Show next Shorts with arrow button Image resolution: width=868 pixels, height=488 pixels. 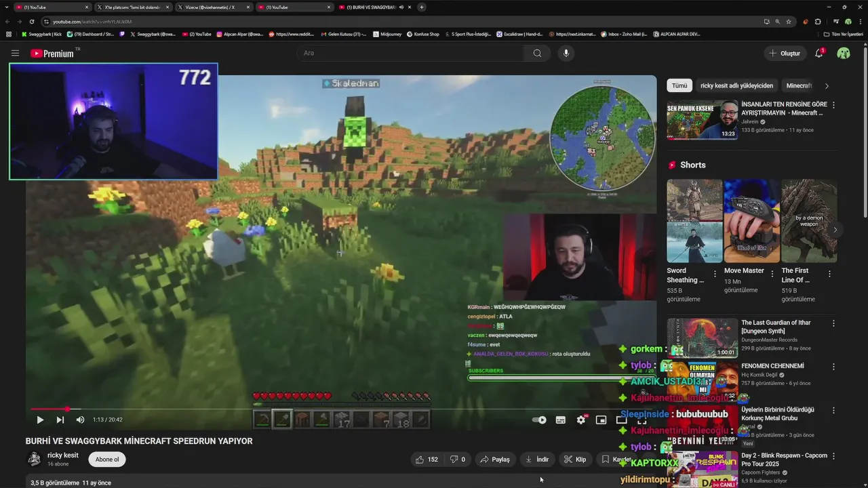tap(835, 230)
